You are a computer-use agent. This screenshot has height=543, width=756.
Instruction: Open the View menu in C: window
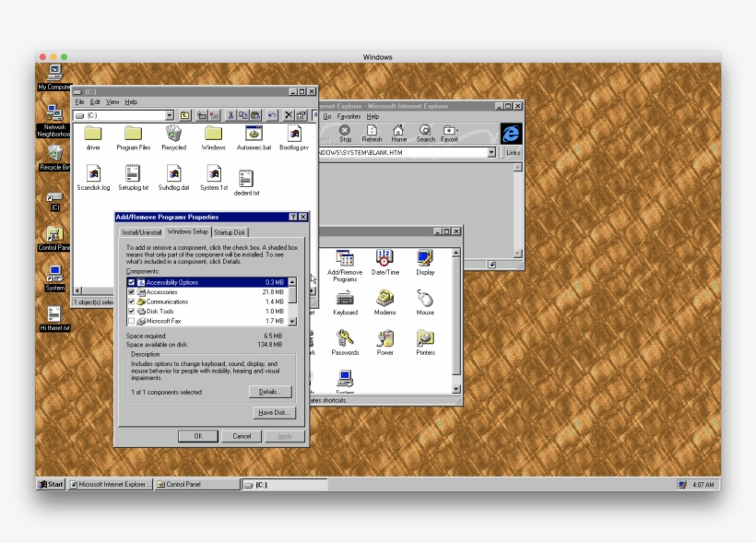pos(112,102)
